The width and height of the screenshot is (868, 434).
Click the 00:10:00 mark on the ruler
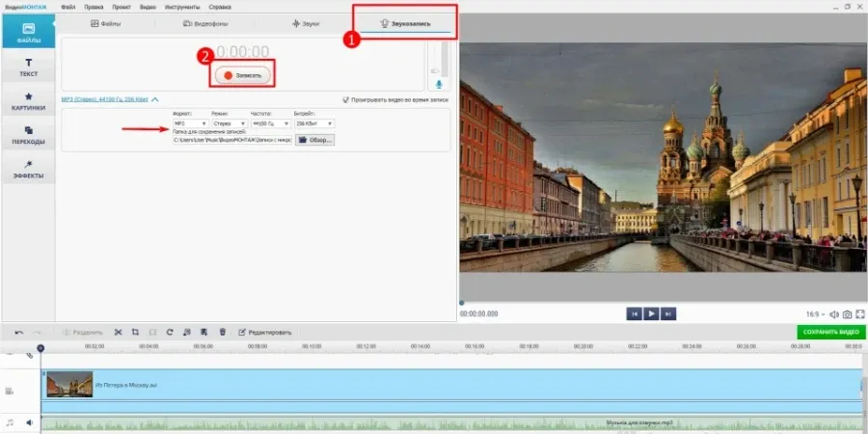pos(312,346)
